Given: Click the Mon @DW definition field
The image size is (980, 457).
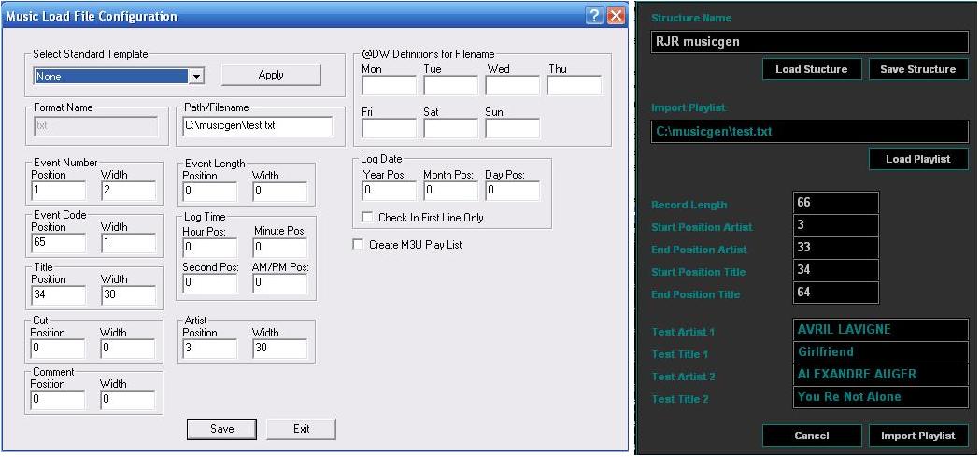Looking at the screenshot, I should 389,85.
